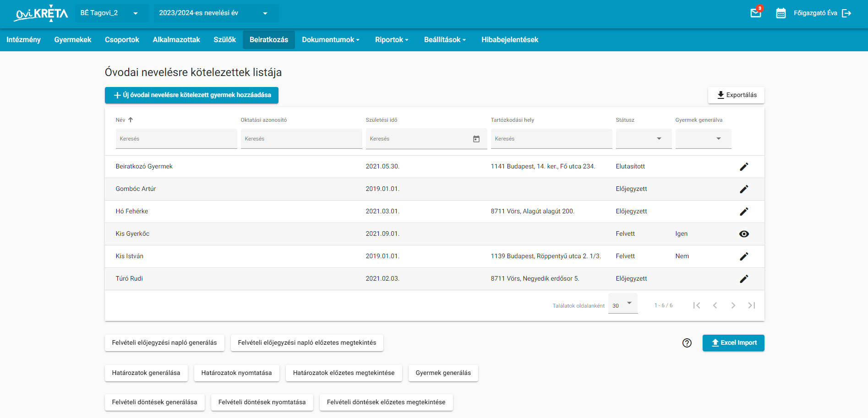Click the Státusz column header
The width and height of the screenshot is (868, 418).
[625, 120]
